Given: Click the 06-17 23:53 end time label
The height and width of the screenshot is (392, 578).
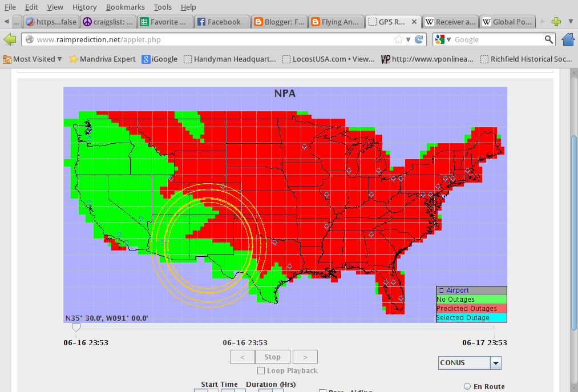Looking at the screenshot, I should coord(484,342).
